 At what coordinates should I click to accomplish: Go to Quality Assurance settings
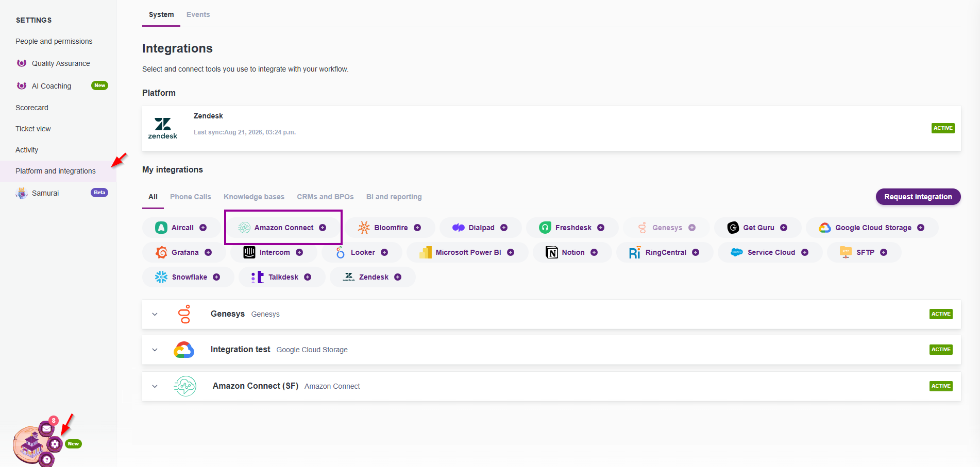(x=61, y=63)
